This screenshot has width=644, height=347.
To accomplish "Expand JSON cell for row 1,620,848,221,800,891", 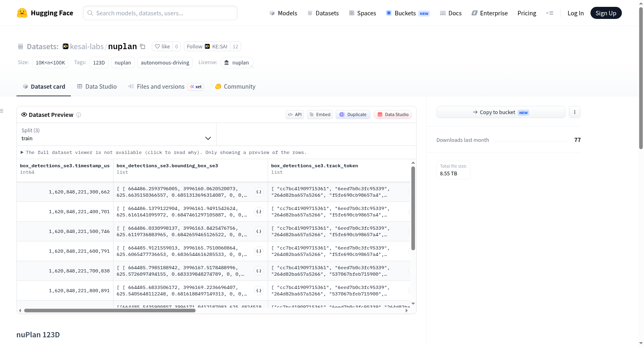I will click(x=259, y=291).
